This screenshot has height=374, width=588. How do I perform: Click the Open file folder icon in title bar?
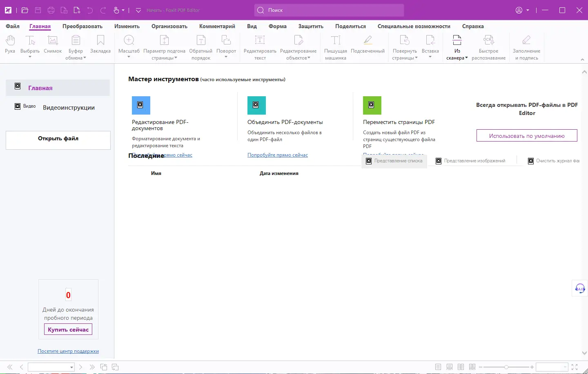pos(25,10)
